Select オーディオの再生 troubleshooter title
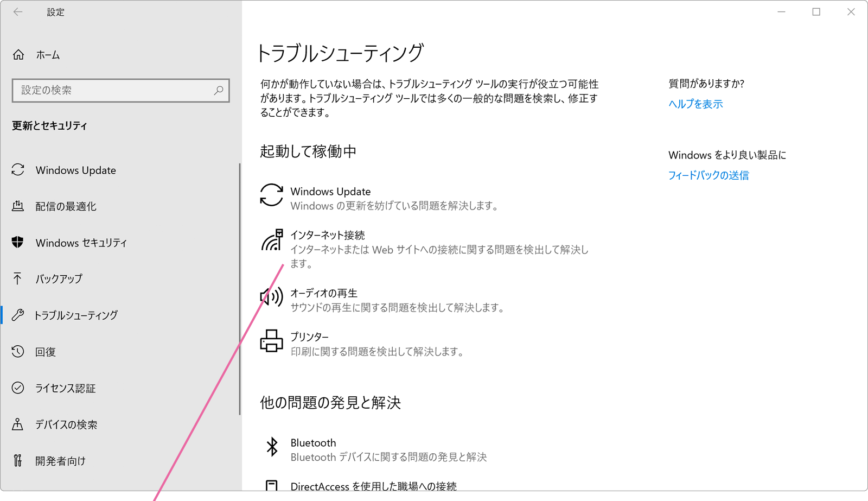The image size is (868, 501). [x=324, y=293]
